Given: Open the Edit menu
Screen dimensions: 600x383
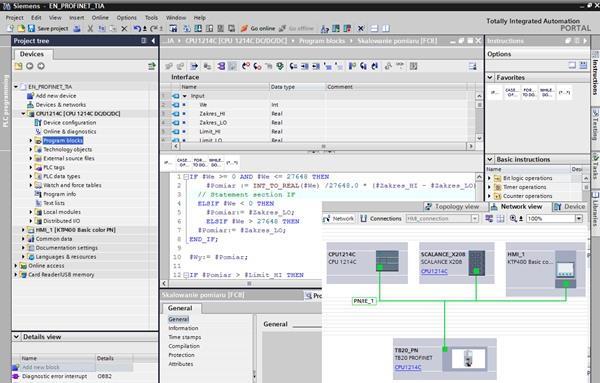Looking at the screenshot, I should [36, 18].
